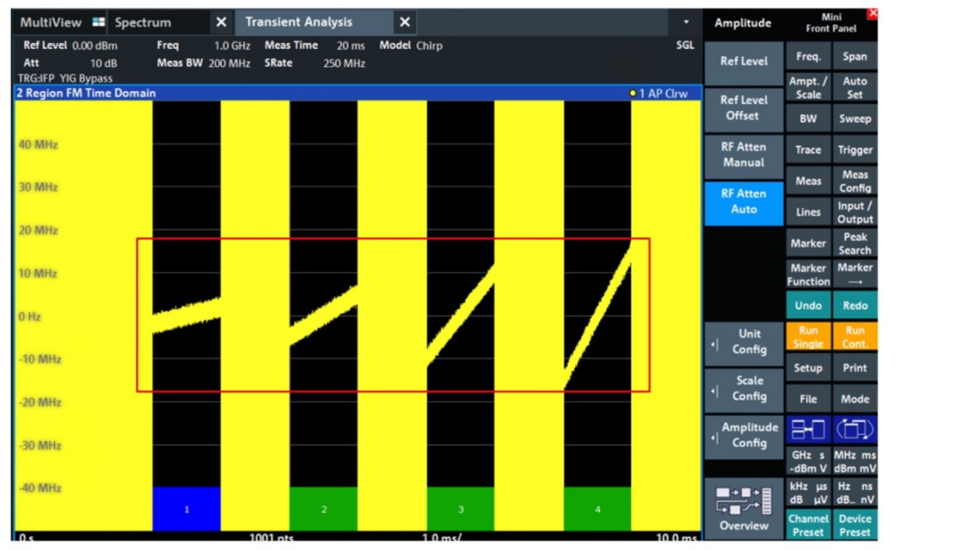Select green region 2 marker
The width and height of the screenshot is (980, 551).
click(x=323, y=509)
